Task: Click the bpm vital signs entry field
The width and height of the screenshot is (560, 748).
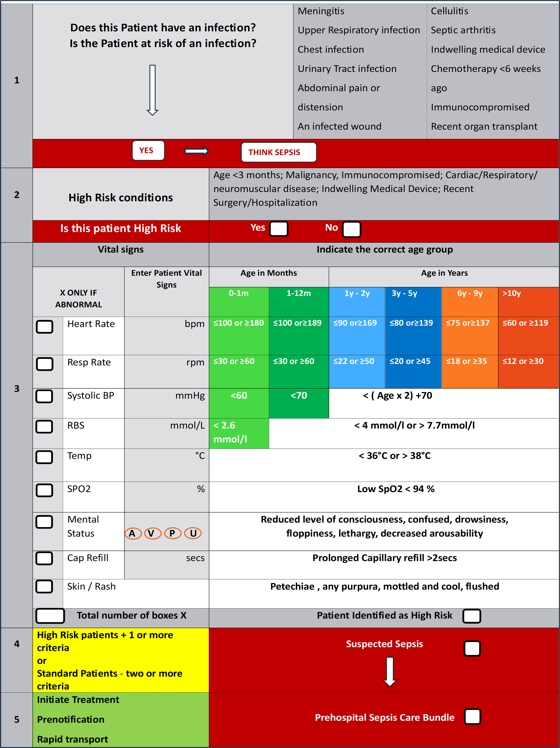Action: (x=166, y=335)
